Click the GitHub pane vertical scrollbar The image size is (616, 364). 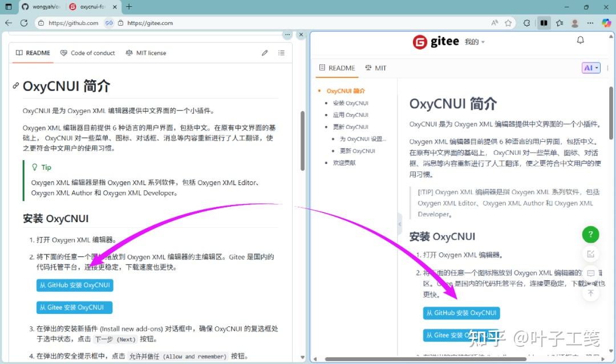point(302,141)
